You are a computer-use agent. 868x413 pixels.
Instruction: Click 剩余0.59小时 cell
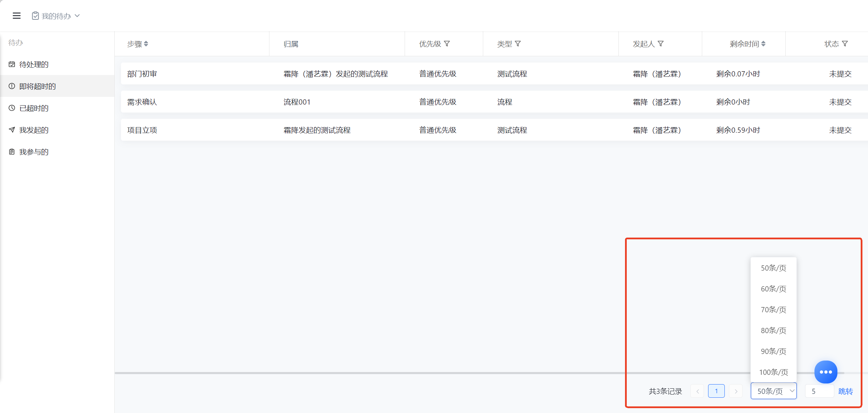[738, 130]
